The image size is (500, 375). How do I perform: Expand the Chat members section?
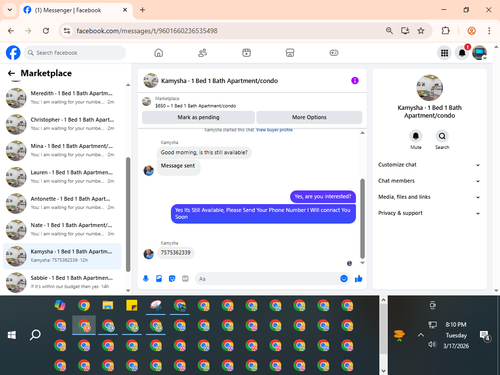pyautogui.click(x=429, y=181)
